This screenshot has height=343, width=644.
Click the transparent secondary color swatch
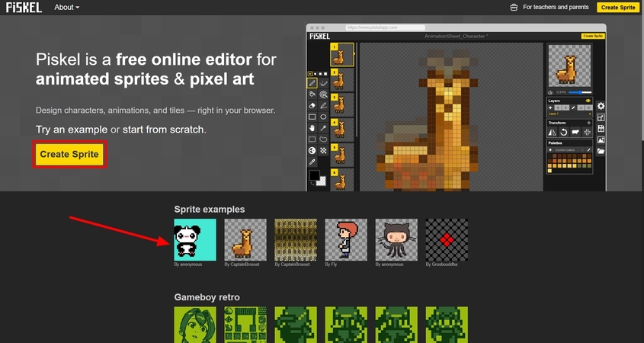(x=322, y=181)
